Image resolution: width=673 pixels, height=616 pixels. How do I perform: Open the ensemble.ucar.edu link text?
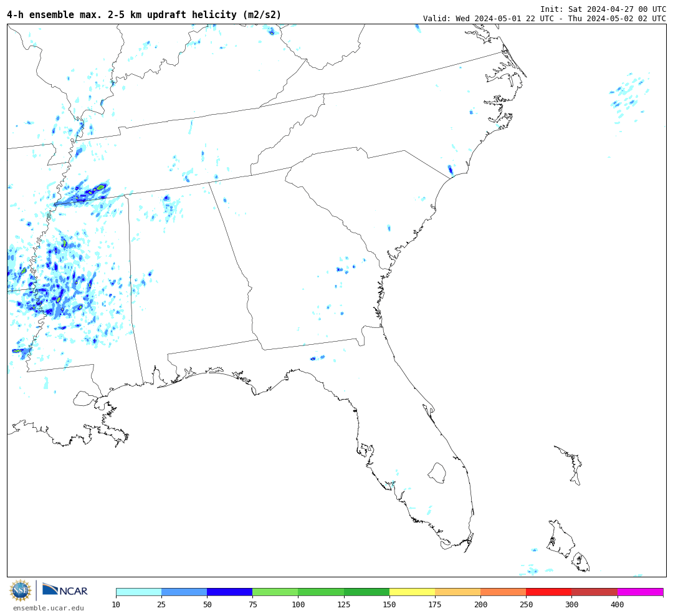click(49, 608)
